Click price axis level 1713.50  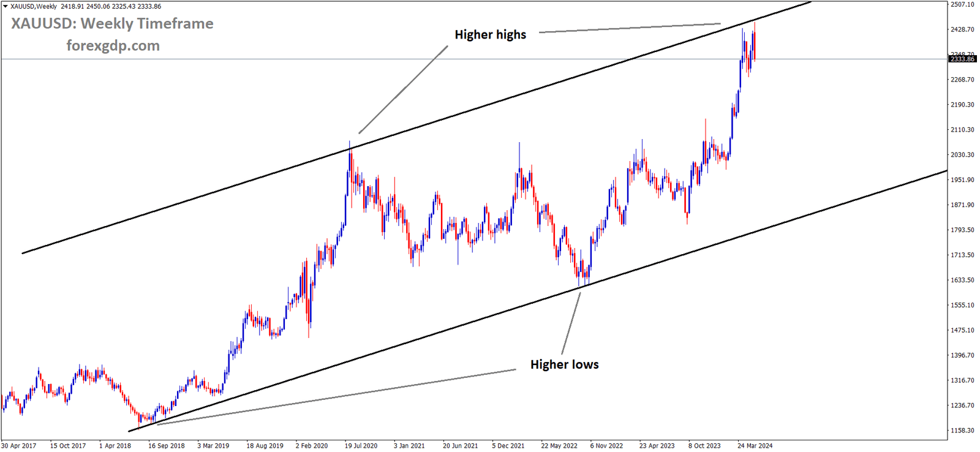tap(962, 255)
